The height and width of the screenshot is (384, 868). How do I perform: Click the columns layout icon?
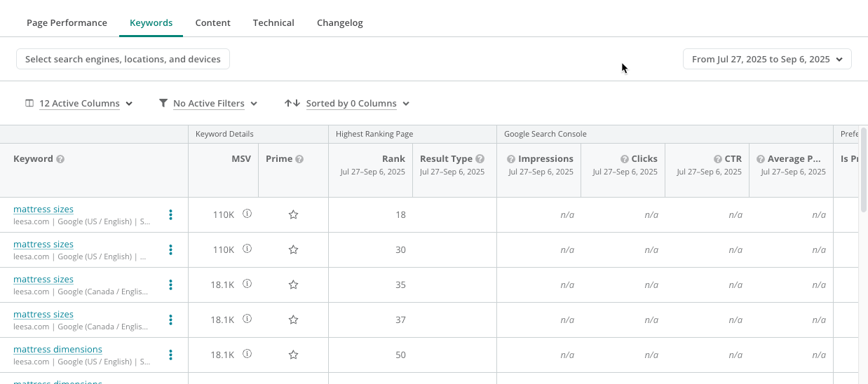29,103
